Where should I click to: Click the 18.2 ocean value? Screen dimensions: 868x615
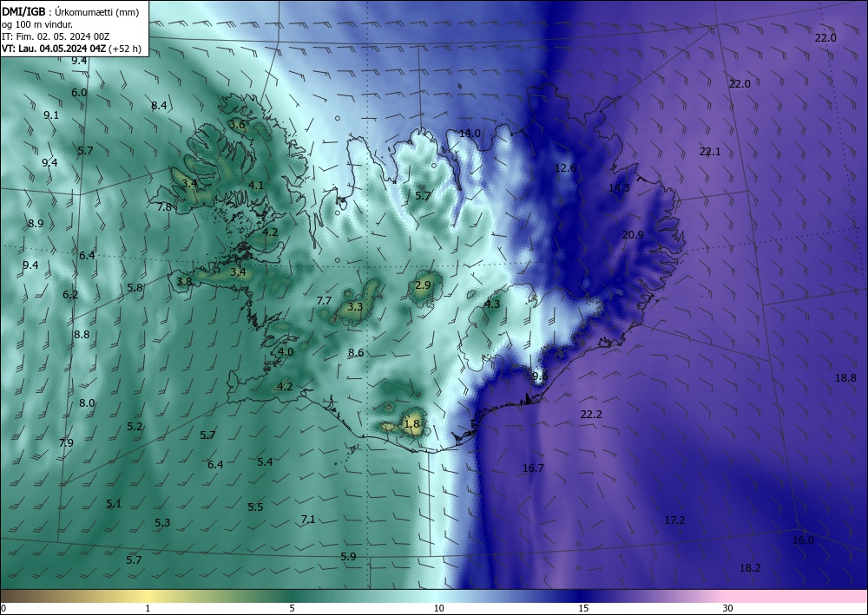click(x=750, y=567)
